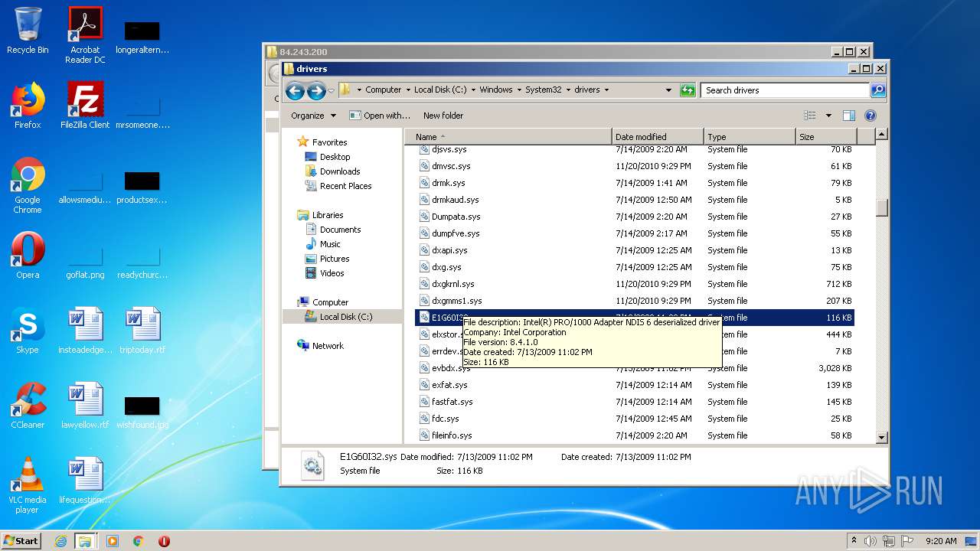Click Open with... toolbar button
980x551 pixels.
point(380,116)
